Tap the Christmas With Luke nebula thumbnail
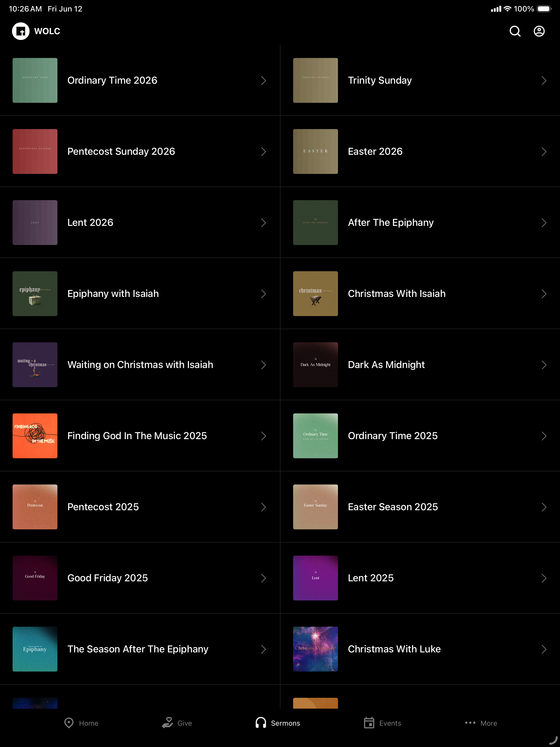Screen dimensions: 560x747 tap(316, 649)
